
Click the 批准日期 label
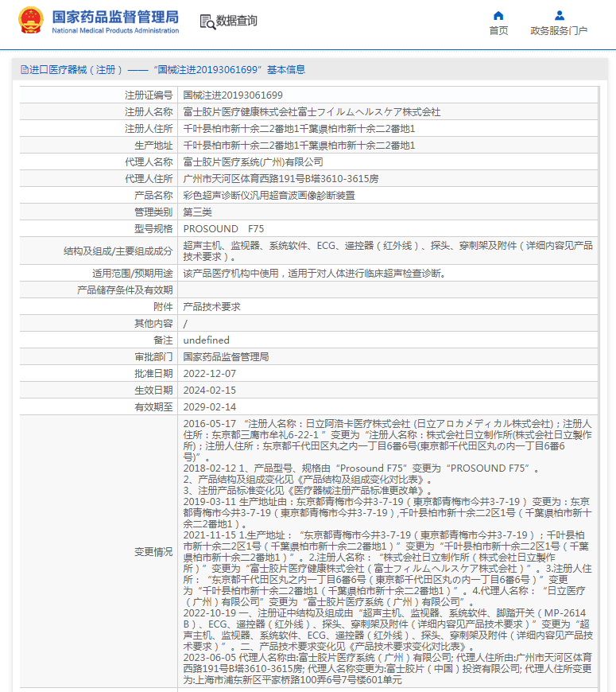point(153,374)
